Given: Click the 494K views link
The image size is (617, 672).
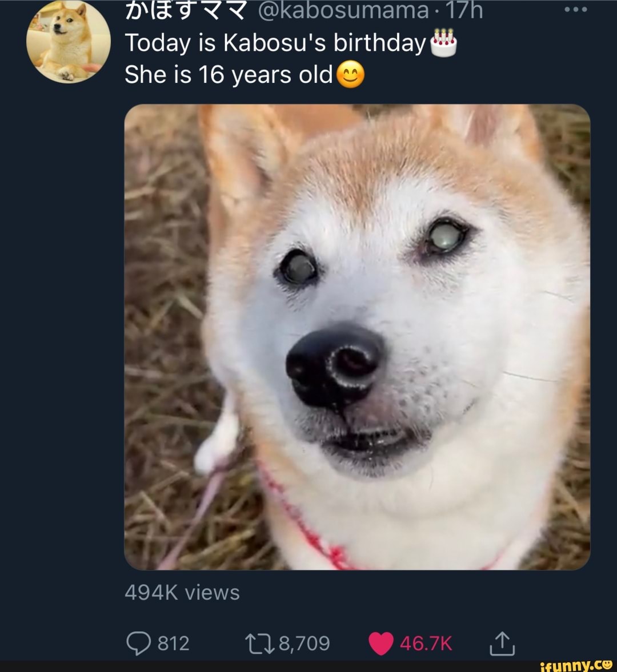Looking at the screenshot, I should tap(182, 592).
